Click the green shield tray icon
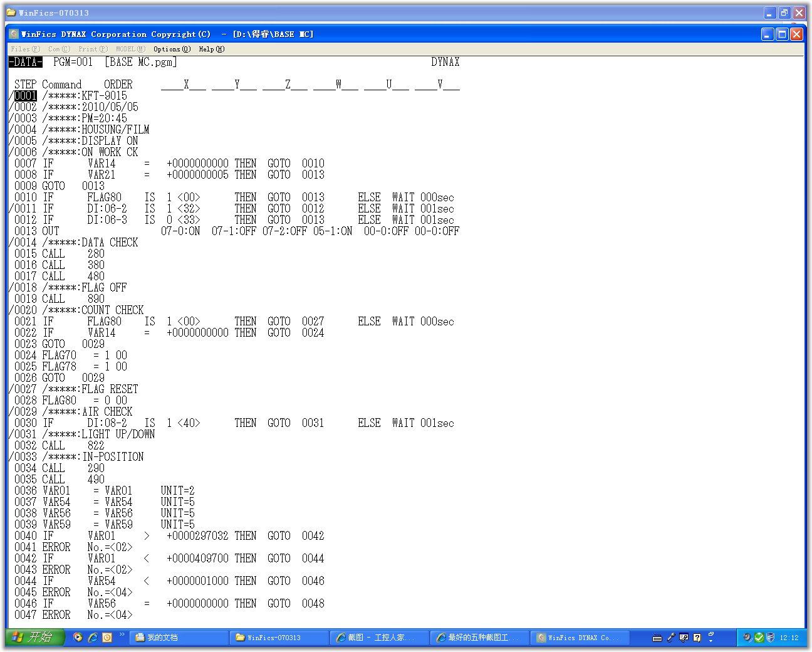 tap(759, 638)
